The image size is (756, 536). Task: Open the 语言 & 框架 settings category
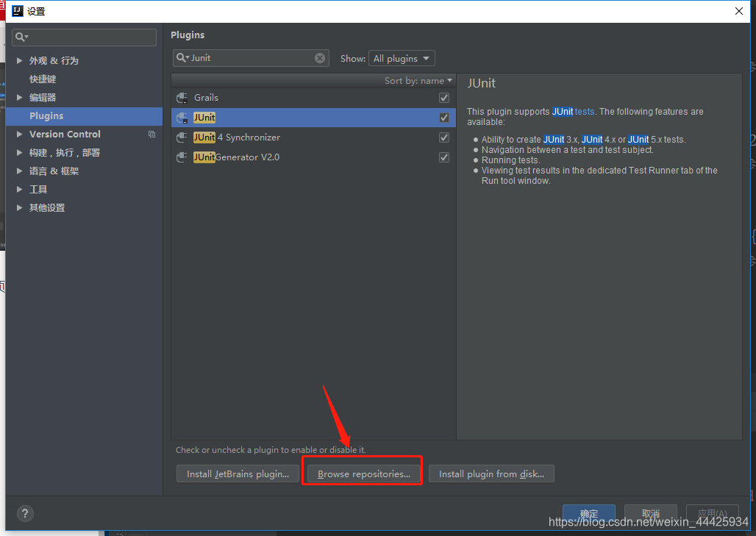[54, 171]
